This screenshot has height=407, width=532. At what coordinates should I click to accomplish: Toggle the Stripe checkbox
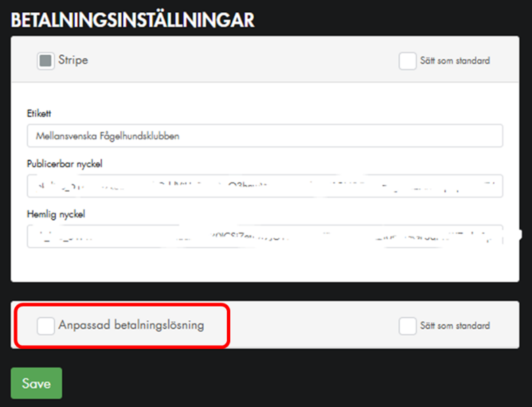click(45, 60)
